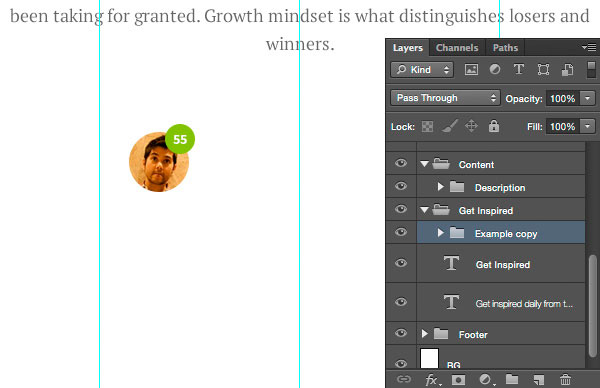Click the Layers panel vertical scrollbar

(592, 306)
